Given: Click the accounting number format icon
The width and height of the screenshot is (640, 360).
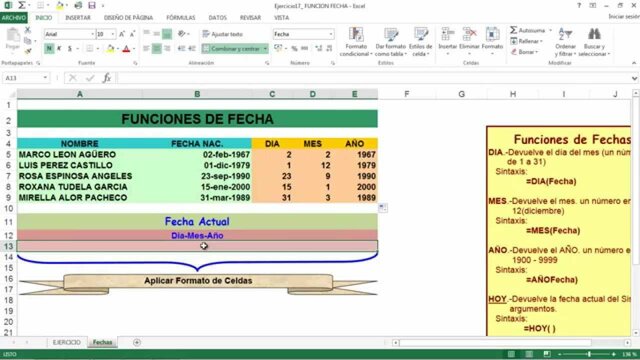Looking at the screenshot, I should 278,48.
